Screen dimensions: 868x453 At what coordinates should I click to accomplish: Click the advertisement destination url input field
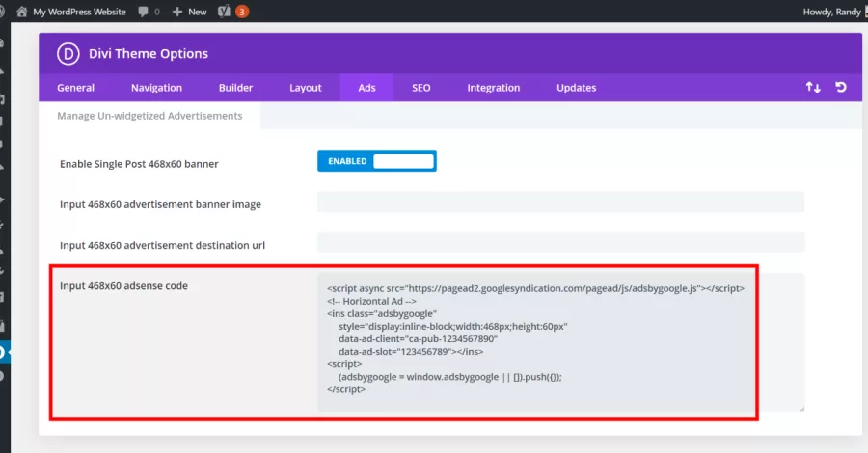tap(560, 242)
